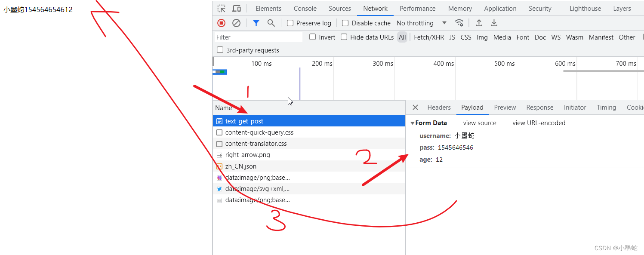
Task: Filter requests by Manifest
Action: (x=601, y=37)
